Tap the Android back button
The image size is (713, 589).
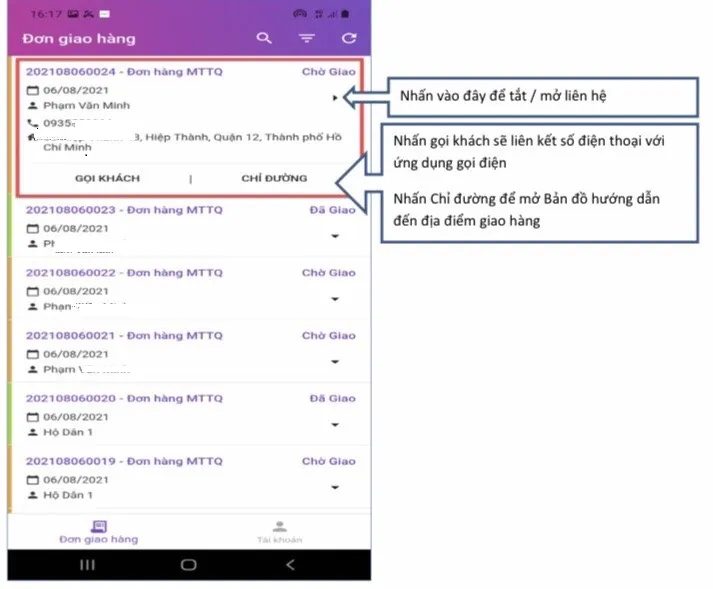[x=291, y=565]
